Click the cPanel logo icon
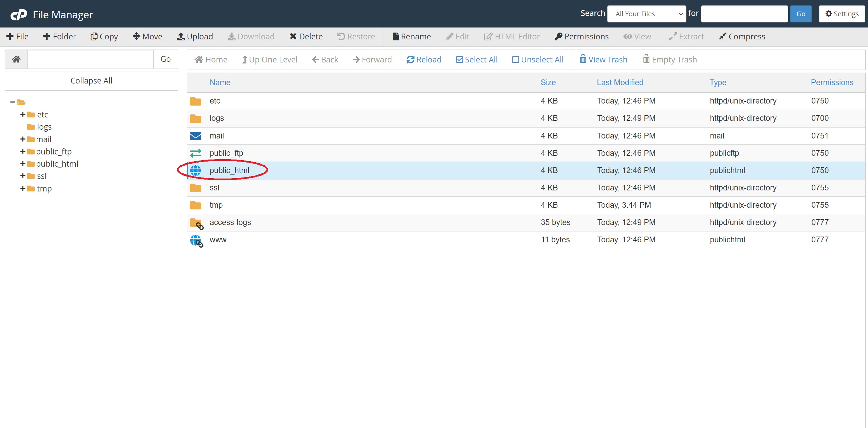The height and width of the screenshot is (428, 868). click(19, 15)
